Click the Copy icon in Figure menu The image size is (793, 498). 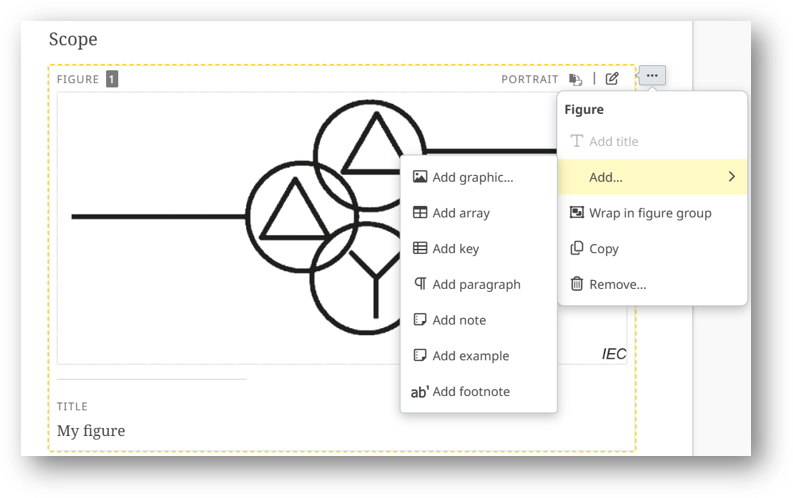(577, 248)
